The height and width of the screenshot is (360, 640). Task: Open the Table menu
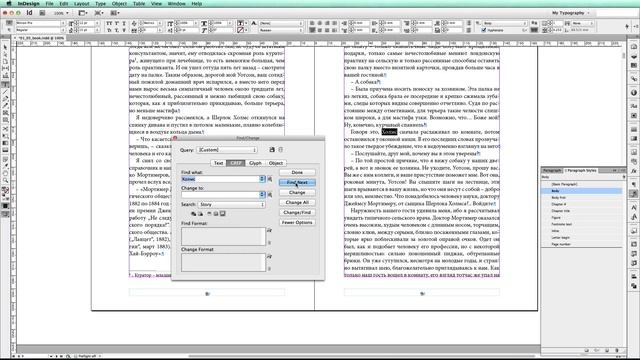(139, 4)
